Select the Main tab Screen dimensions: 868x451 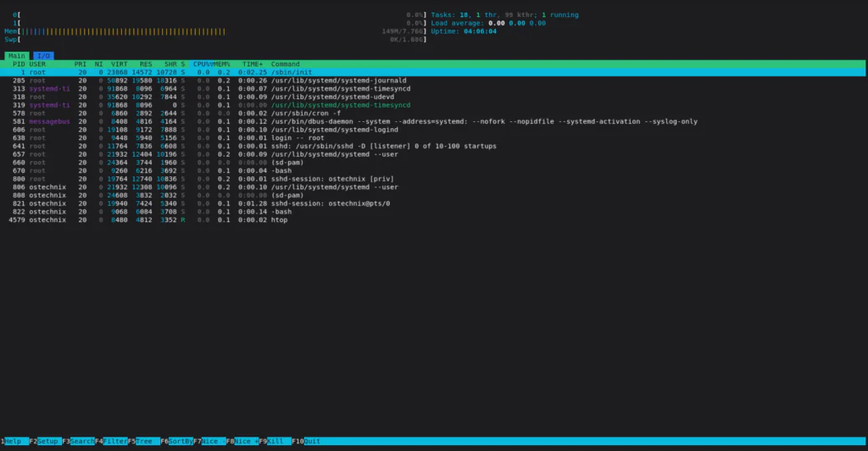(x=18, y=56)
